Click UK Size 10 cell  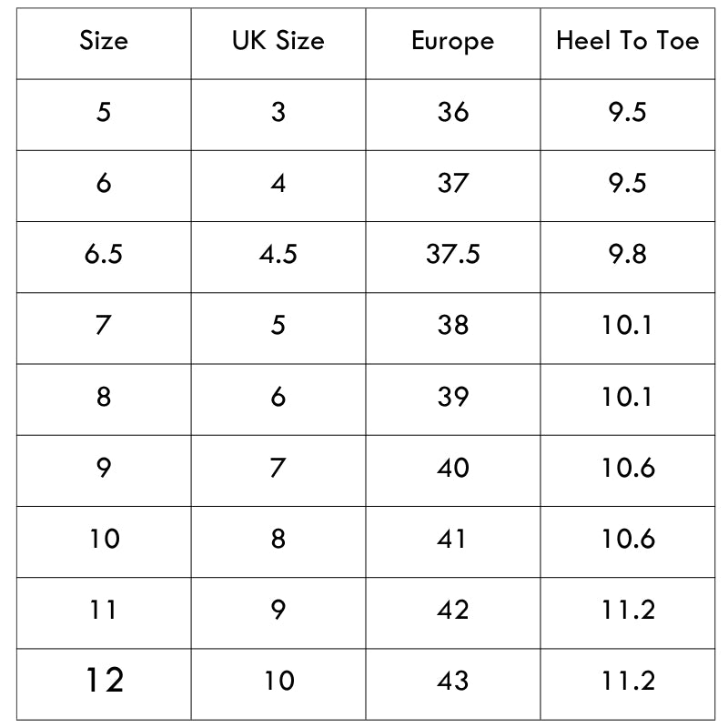(x=278, y=680)
